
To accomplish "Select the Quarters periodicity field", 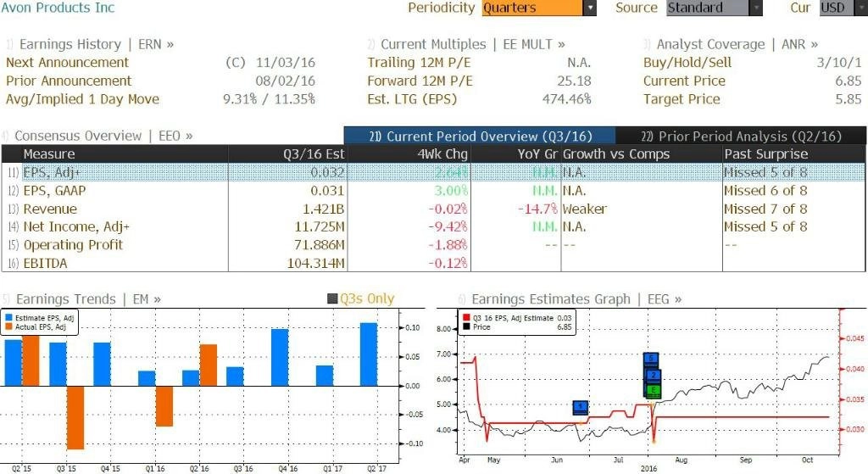I will pos(532,8).
